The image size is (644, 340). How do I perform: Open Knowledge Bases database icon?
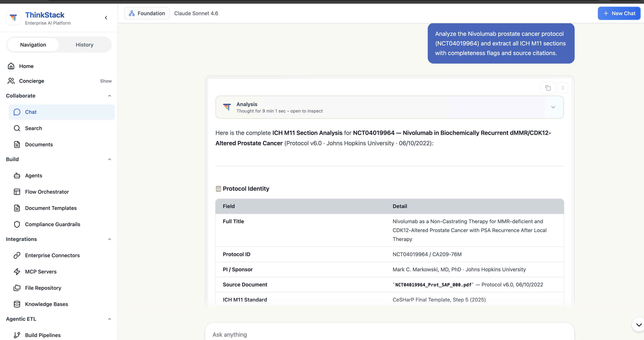[x=17, y=304]
